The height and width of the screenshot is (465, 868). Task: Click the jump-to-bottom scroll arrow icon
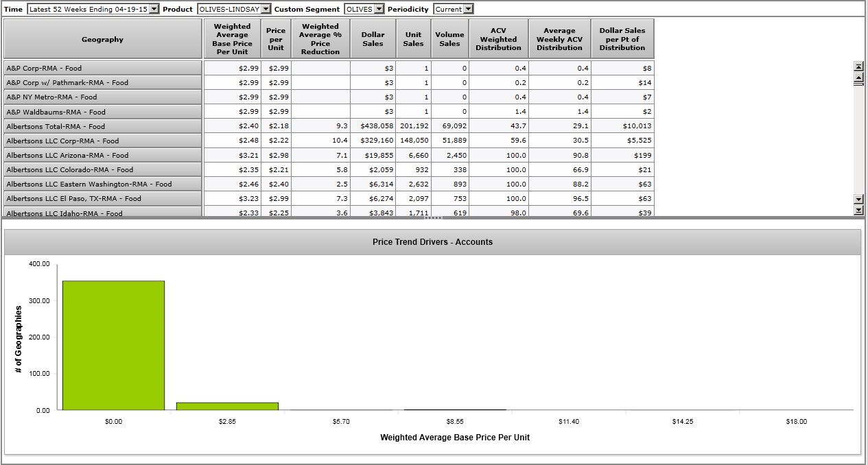click(858, 210)
